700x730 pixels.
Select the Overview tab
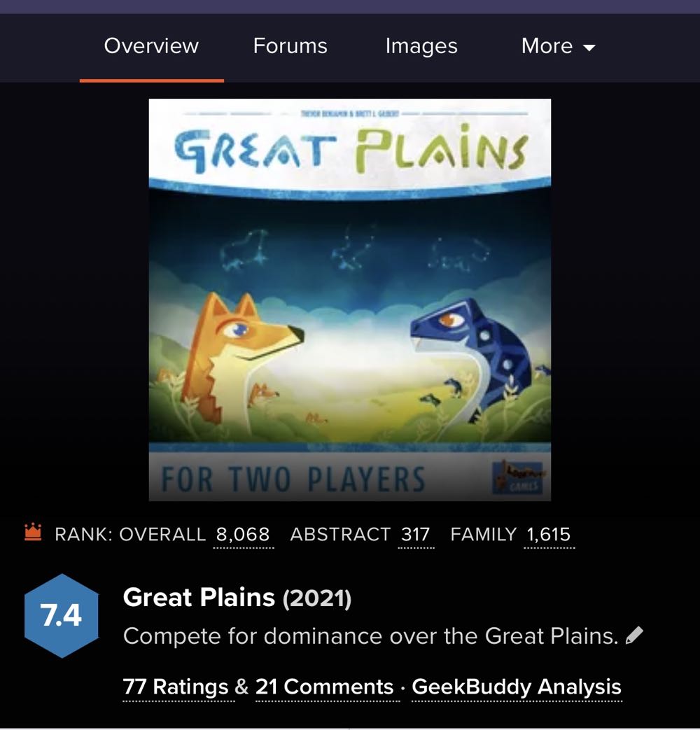tap(151, 45)
